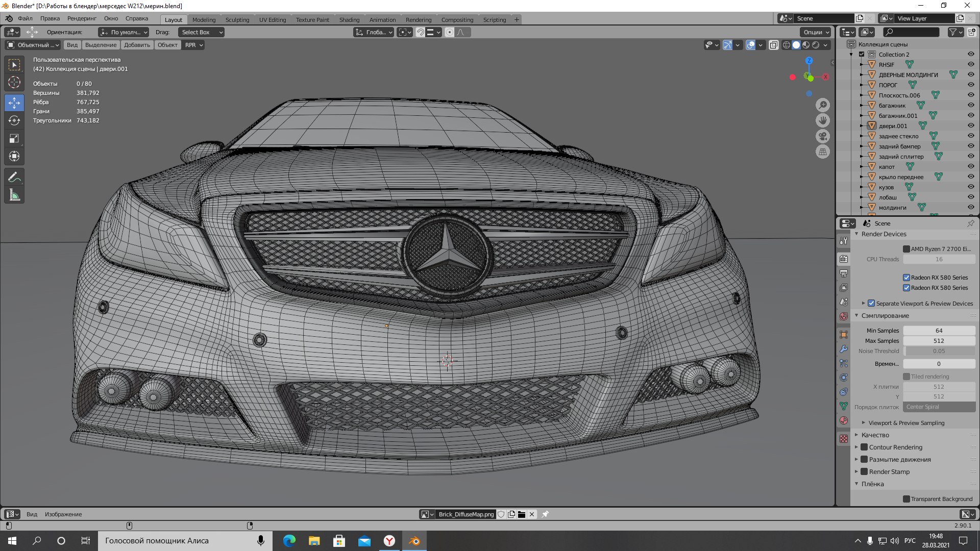Open the Рендеринг menu
This screenshot has height=551, width=980.
(82, 18)
